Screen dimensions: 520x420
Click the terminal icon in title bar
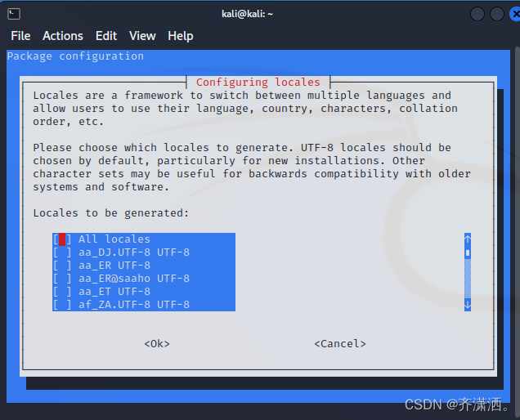[x=14, y=14]
